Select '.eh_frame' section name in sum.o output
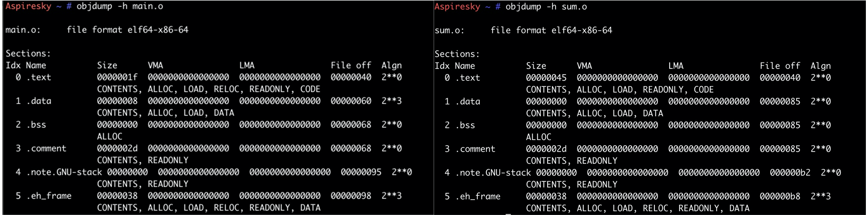868x215 pixels. point(477,196)
